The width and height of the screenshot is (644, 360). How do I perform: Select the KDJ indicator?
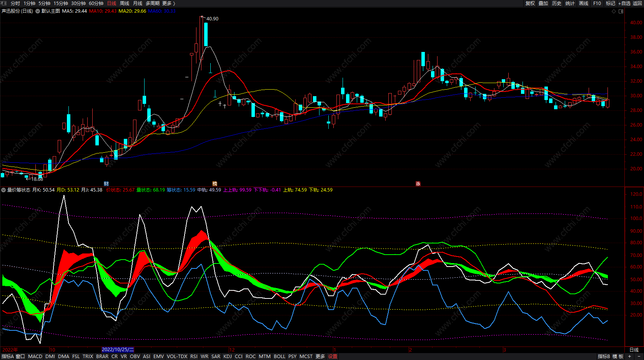(x=228, y=357)
